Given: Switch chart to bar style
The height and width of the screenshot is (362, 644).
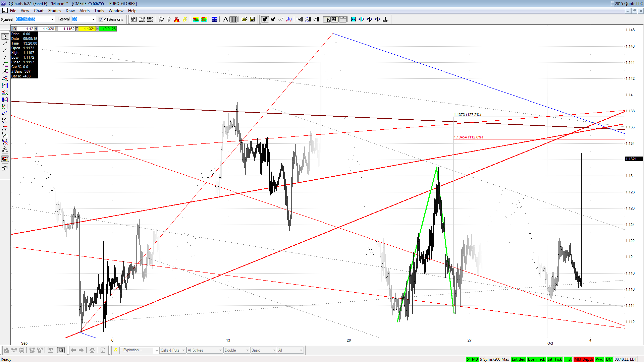Looking at the screenshot, I should pyautogui.click(x=265, y=19).
